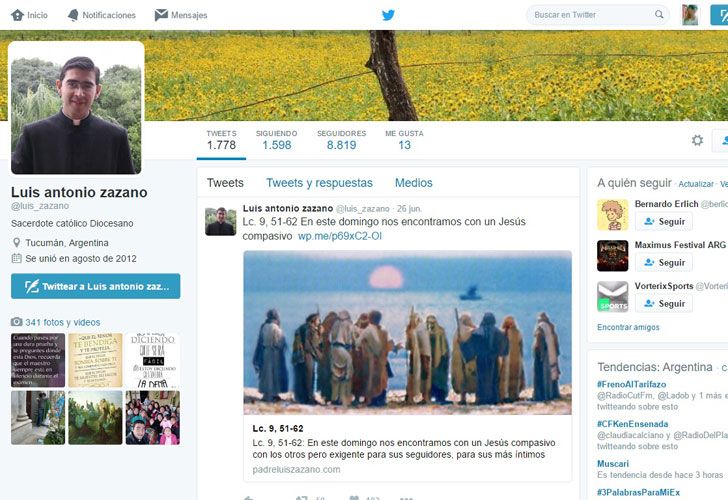Open Mensajes in top bar

coord(181,15)
